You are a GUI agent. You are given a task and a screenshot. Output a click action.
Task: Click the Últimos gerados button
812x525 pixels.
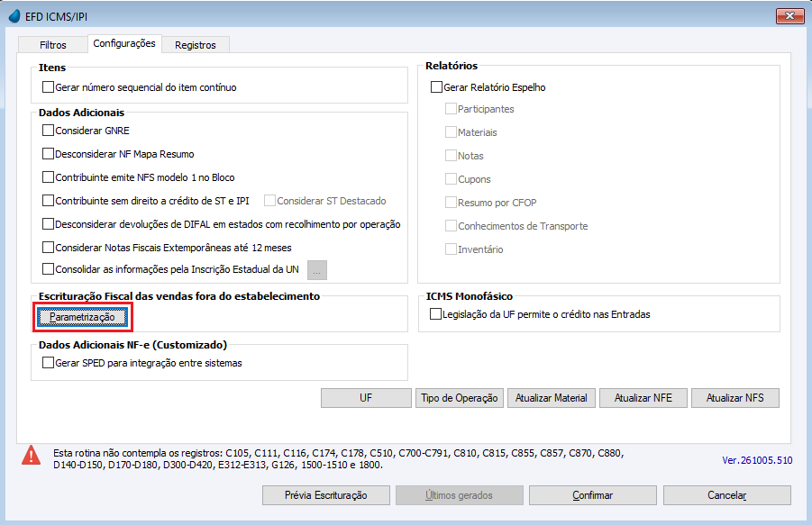pyautogui.click(x=460, y=495)
